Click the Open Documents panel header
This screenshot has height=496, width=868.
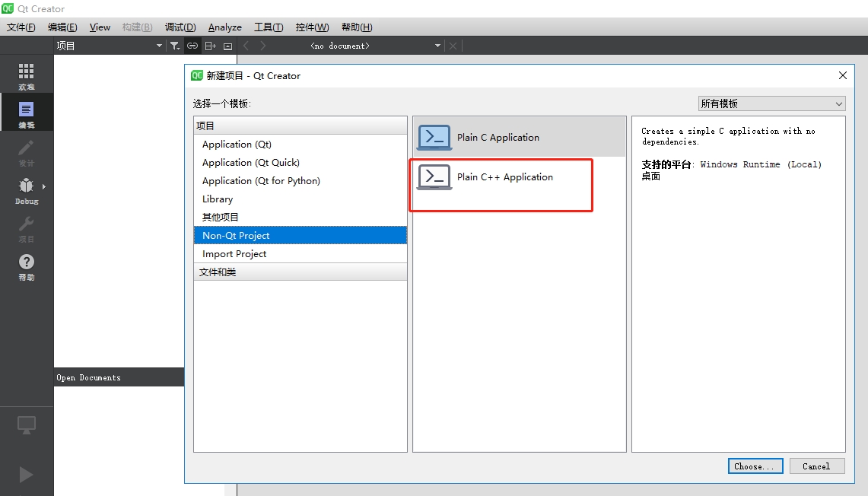pyautogui.click(x=119, y=377)
